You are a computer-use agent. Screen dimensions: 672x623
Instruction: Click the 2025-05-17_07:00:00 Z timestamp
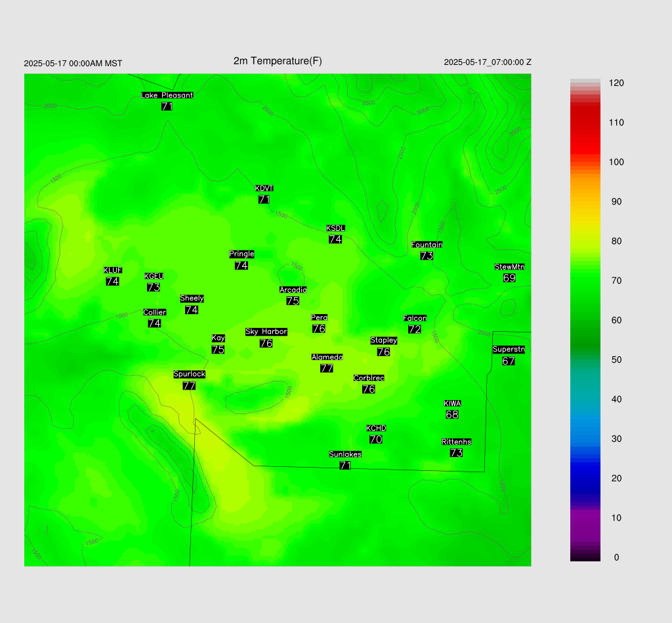(488, 62)
